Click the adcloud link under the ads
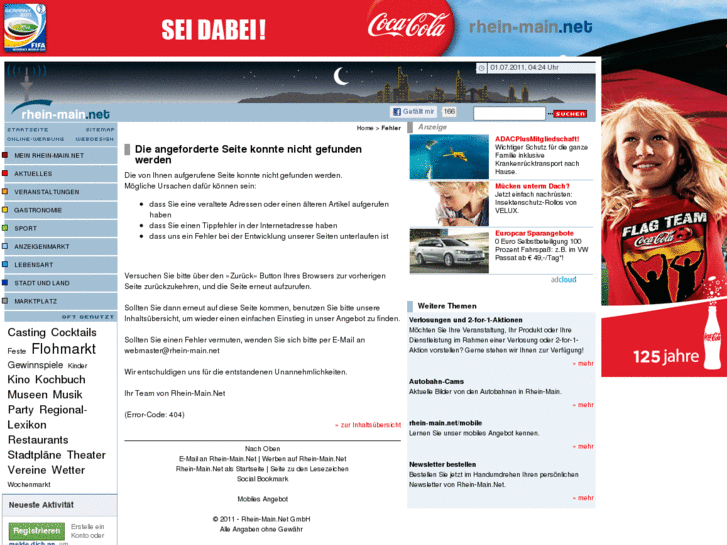The width and height of the screenshot is (727, 545). 563,280
